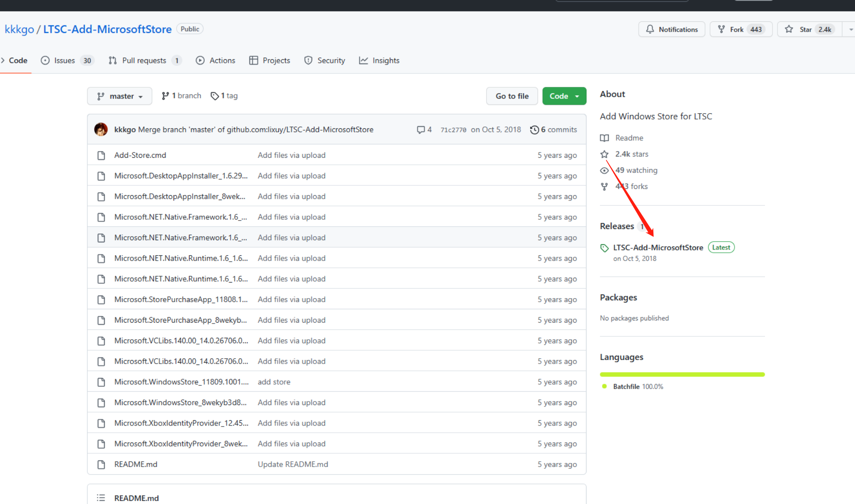
Task: Click the Readme link in About
Action: coord(622,138)
